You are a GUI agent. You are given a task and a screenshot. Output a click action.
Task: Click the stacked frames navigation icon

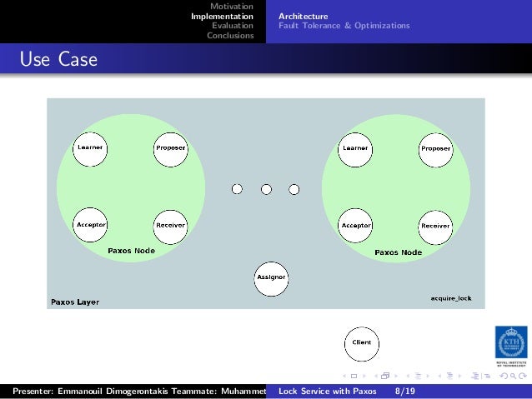click(x=385, y=376)
